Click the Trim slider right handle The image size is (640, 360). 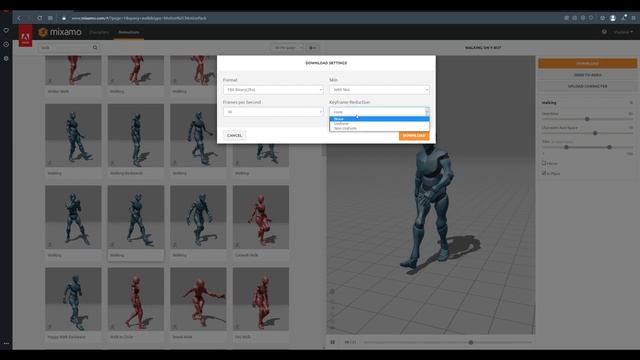pyautogui.click(x=609, y=147)
